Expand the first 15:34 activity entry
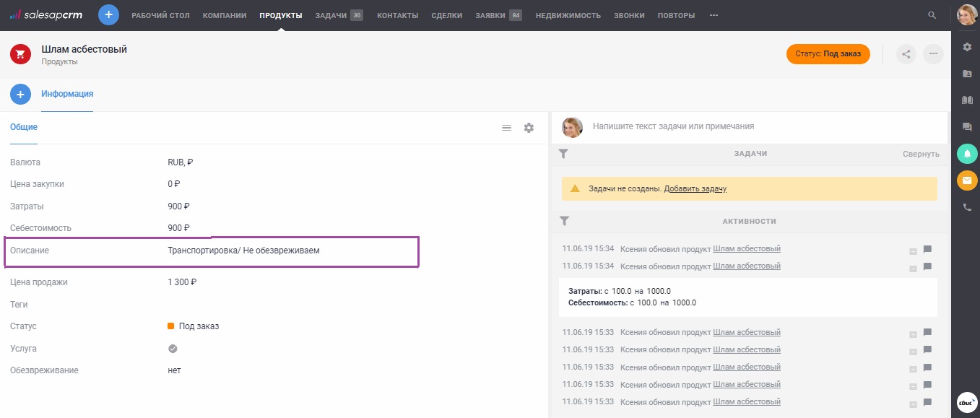 pyautogui.click(x=913, y=251)
